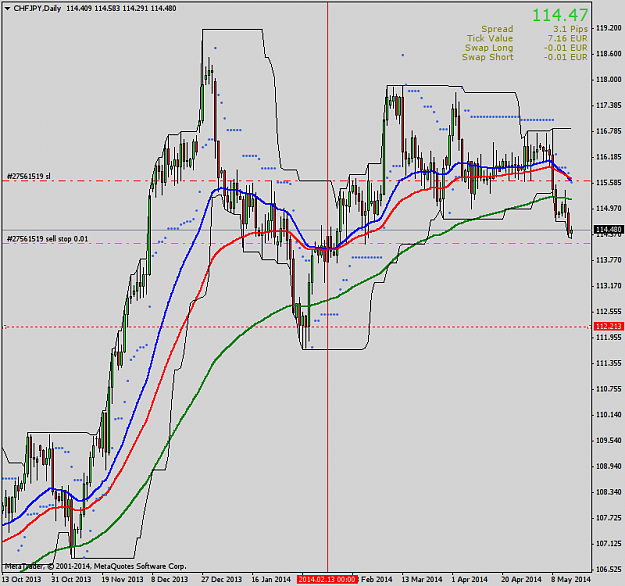Click the '19 Nov 2013' date label
625x586 pixels.
pyautogui.click(x=122, y=579)
